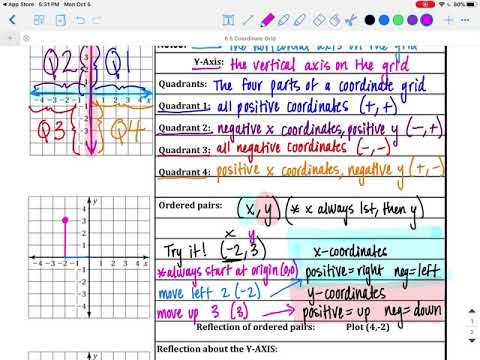The image size is (480, 360).
Task: Choose the magenta ink color
Action: tap(426, 20)
